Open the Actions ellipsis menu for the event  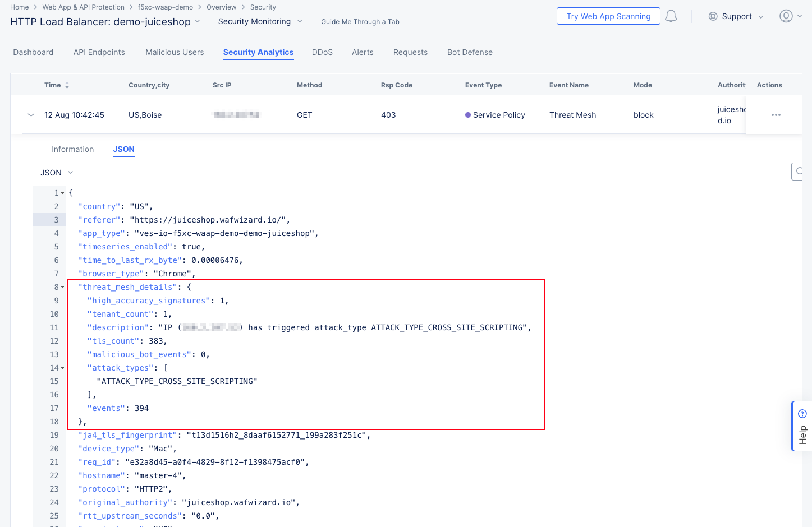[776, 115]
